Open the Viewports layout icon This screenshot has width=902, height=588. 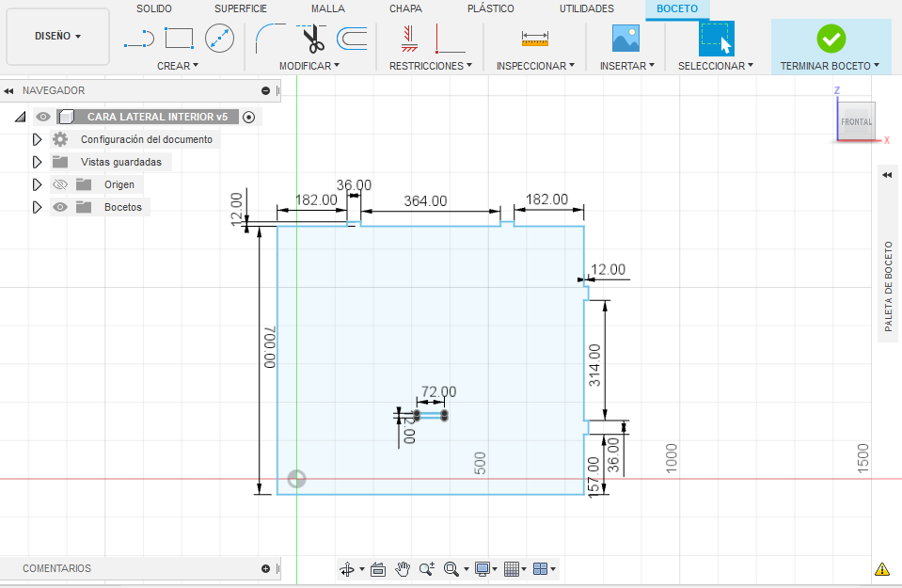point(540,569)
